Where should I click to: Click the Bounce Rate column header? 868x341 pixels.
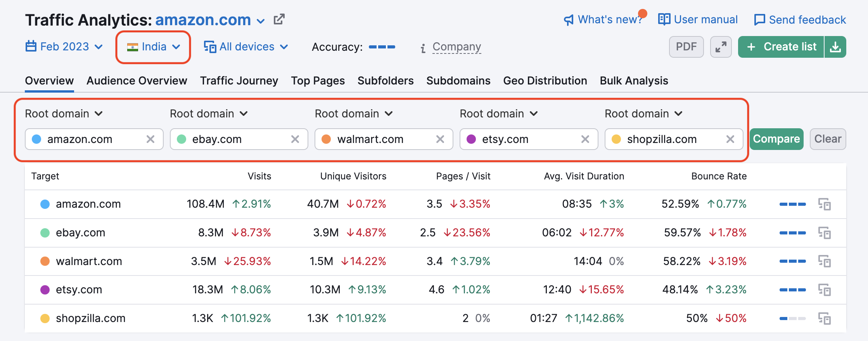719,176
